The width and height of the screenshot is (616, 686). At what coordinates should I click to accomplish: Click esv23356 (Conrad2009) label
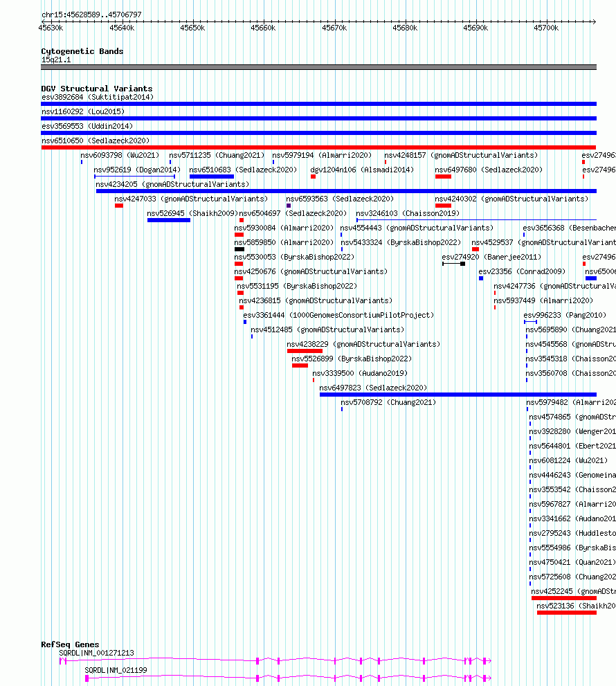(x=522, y=271)
